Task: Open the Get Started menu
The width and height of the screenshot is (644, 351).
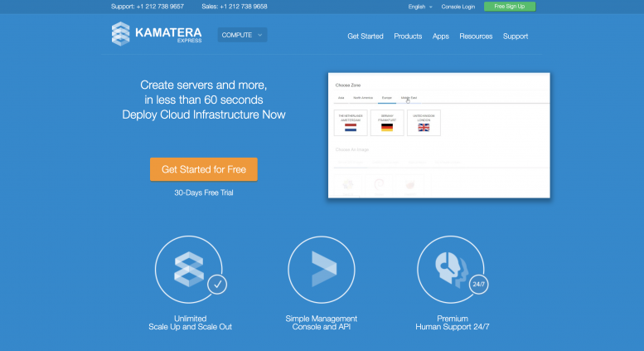Action: (366, 37)
